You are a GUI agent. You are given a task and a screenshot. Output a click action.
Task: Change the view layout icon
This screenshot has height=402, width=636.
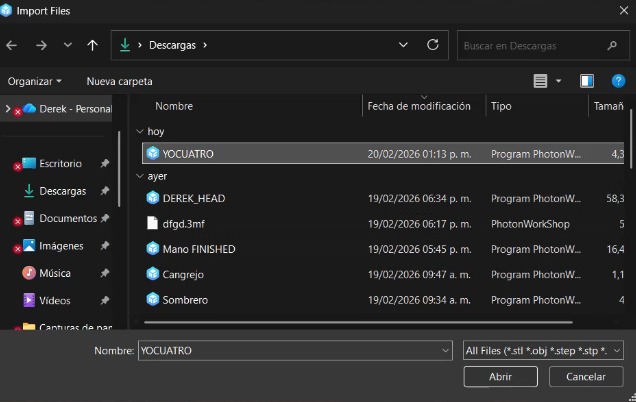(540, 81)
